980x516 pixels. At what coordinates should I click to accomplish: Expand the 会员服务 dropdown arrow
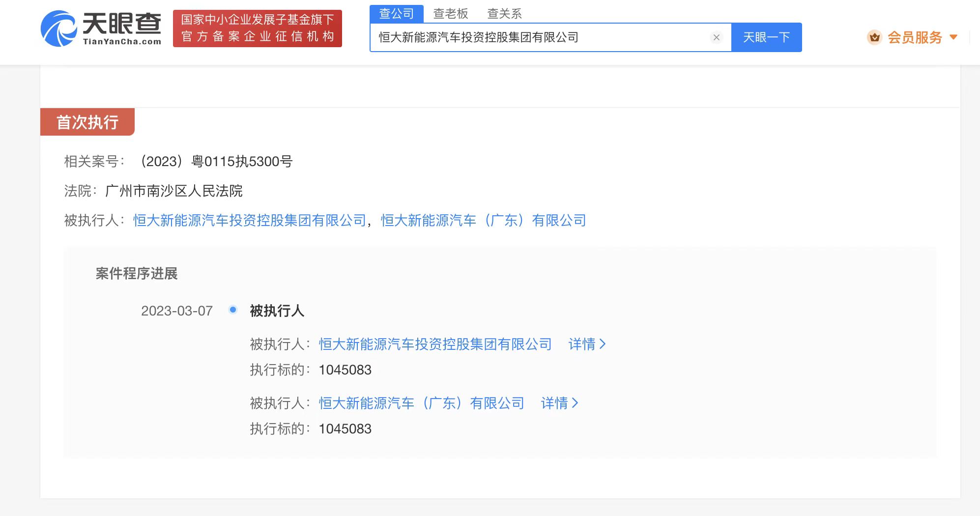(x=953, y=37)
